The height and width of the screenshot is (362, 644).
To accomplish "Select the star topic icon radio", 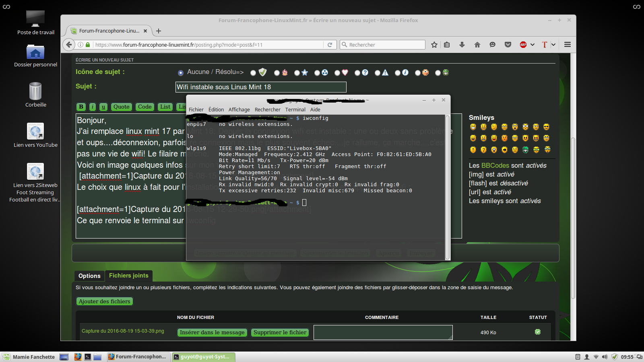I will [x=297, y=73].
